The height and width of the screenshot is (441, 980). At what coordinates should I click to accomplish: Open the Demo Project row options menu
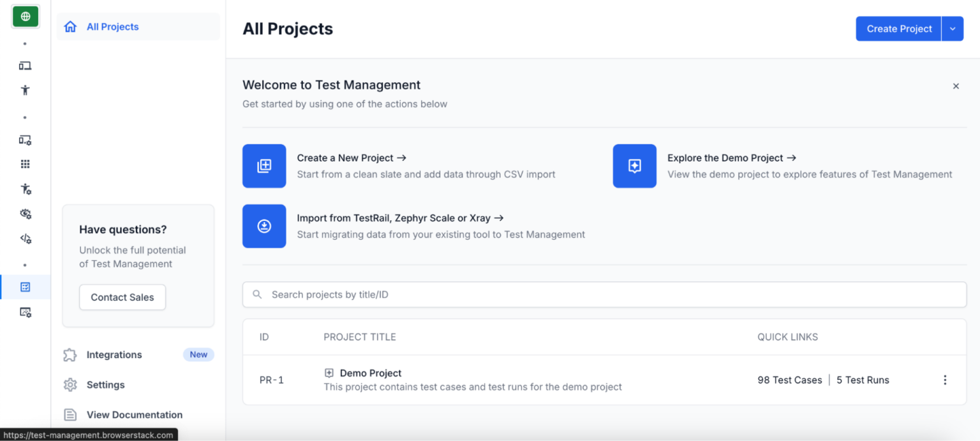point(945,380)
